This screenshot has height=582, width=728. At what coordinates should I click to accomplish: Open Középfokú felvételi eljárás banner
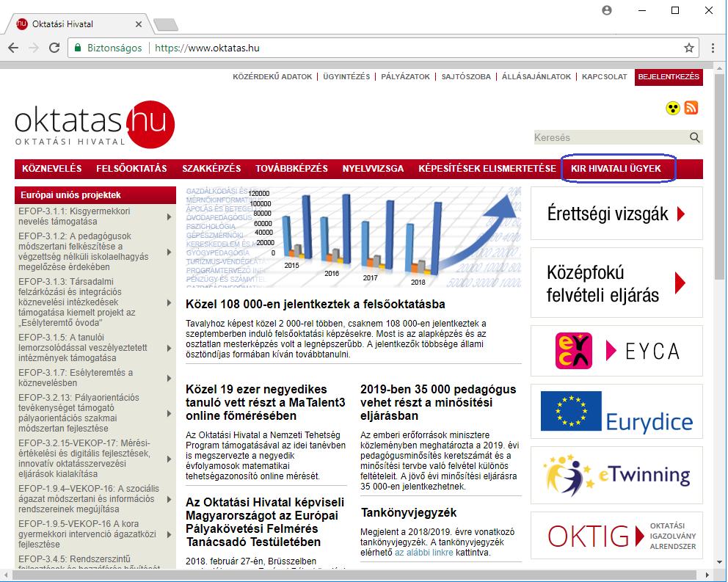pos(616,283)
